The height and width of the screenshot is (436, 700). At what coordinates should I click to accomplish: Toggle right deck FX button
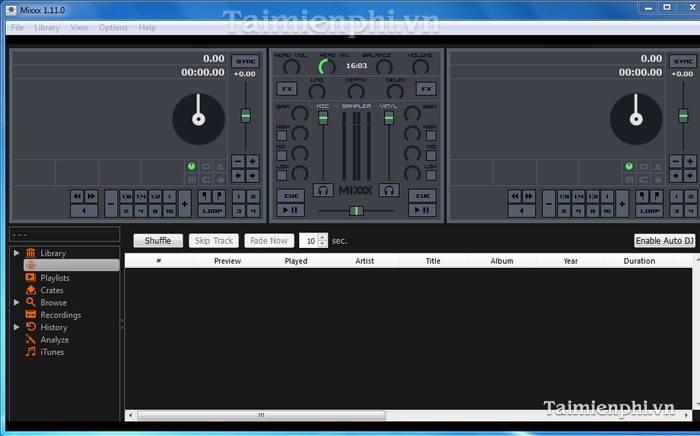coord(426,89)
